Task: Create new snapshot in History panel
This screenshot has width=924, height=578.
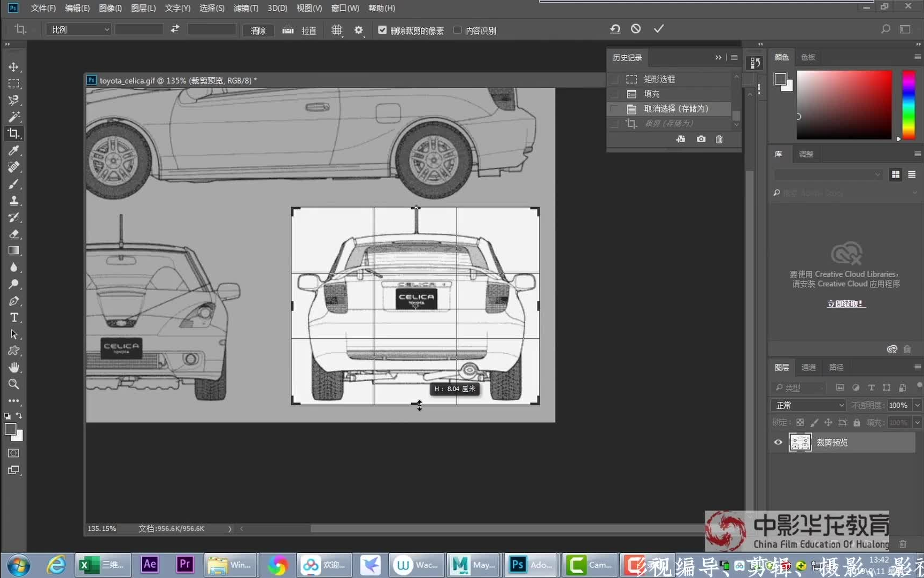Action: 701,139
